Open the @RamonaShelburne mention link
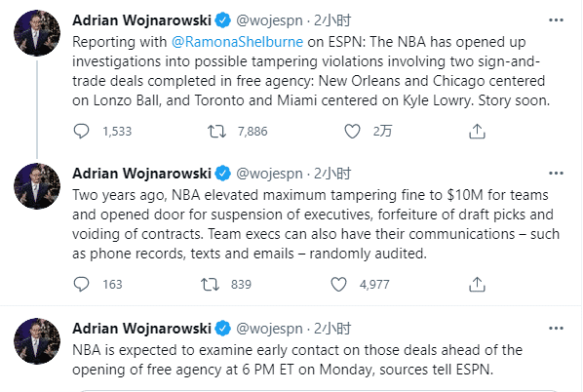Screen dimensions: 583x392 point(237,42)
